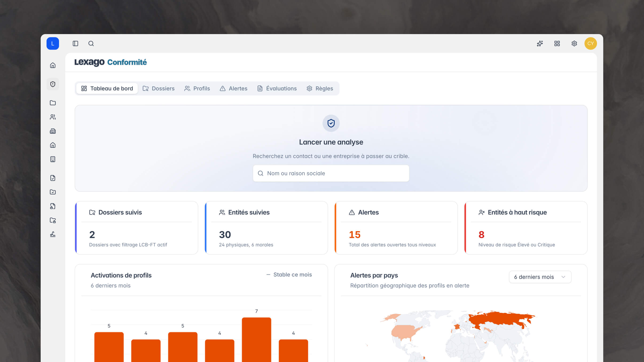Open the Alertes tab
Image resolution: width=644 pixels, height=362 pixels.
point(233,88)
